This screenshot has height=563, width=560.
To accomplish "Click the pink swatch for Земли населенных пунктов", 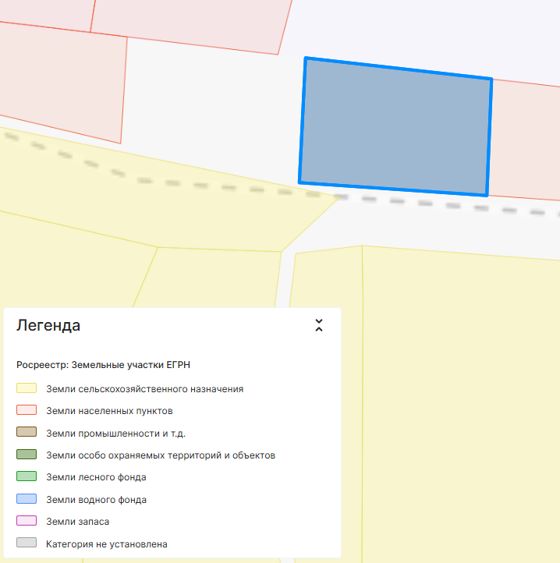I will pos(27,410).
